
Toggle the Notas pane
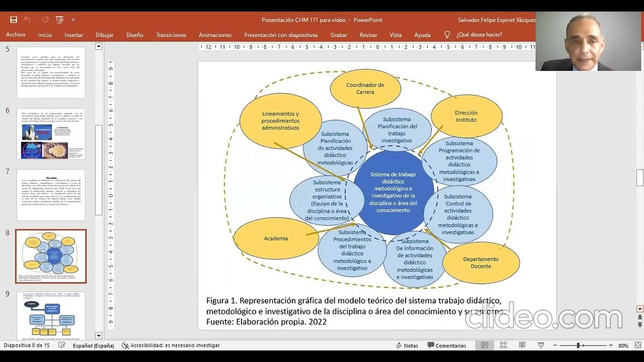(407, 346)
